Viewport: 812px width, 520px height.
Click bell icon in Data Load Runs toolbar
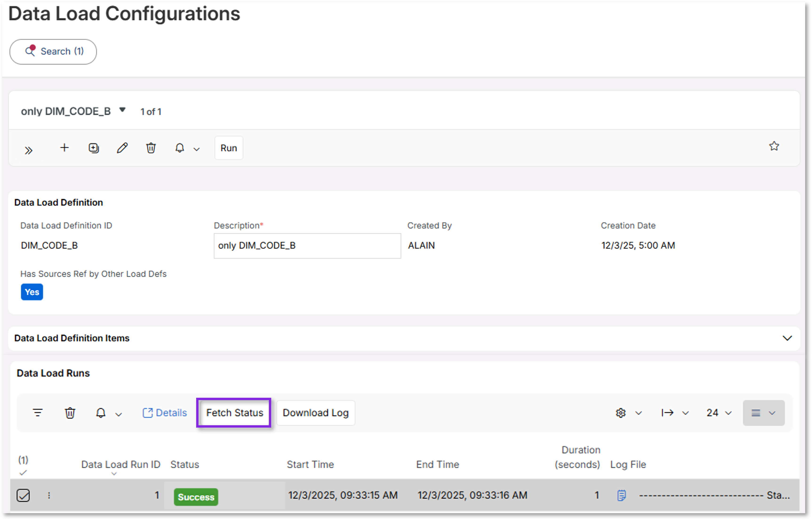(101, 413)
